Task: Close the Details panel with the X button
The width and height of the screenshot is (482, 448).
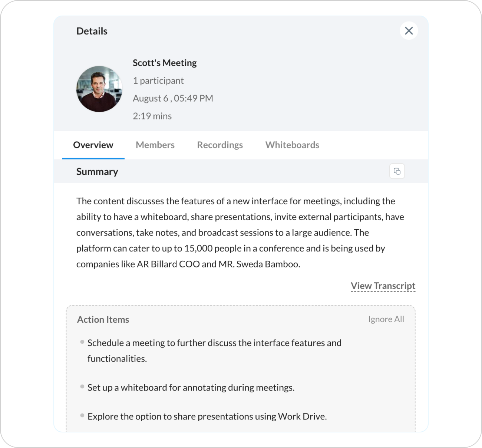Action: pyautogui.click(x=409, y=31)
